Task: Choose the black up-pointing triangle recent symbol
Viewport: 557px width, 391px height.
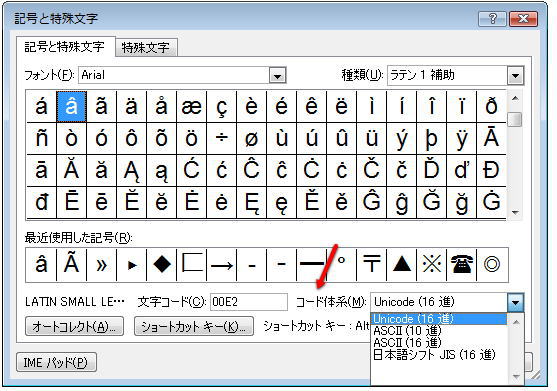Action: (401, 265)
